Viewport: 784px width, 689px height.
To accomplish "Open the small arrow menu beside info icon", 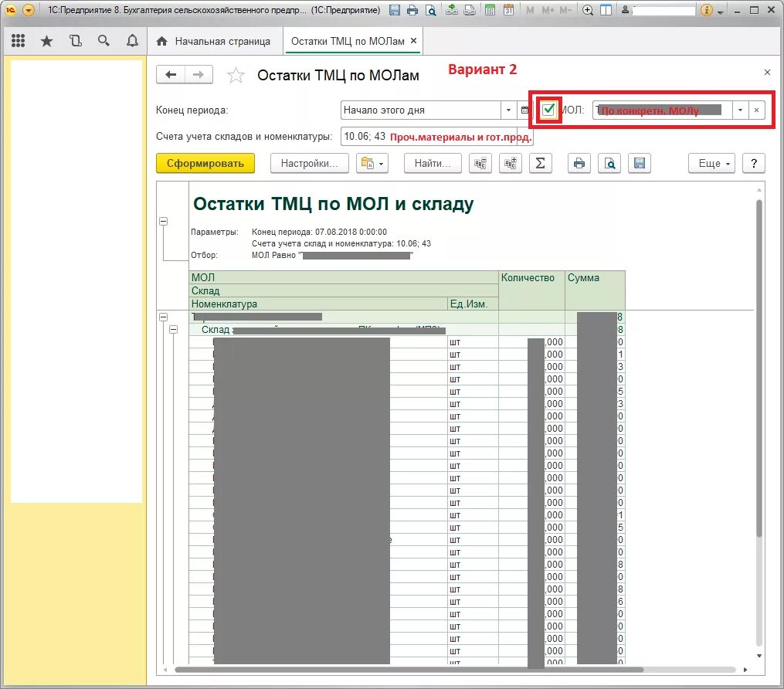I will point(720,11).
